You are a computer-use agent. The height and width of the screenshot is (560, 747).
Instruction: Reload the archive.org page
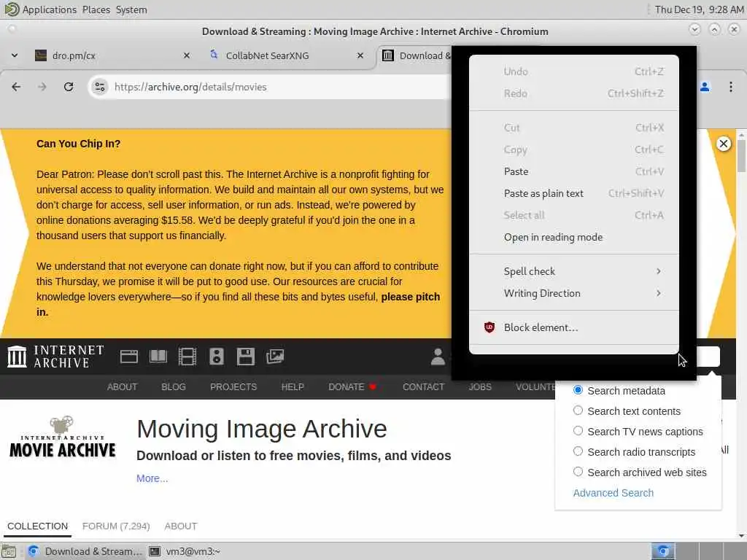pos(69,87)
